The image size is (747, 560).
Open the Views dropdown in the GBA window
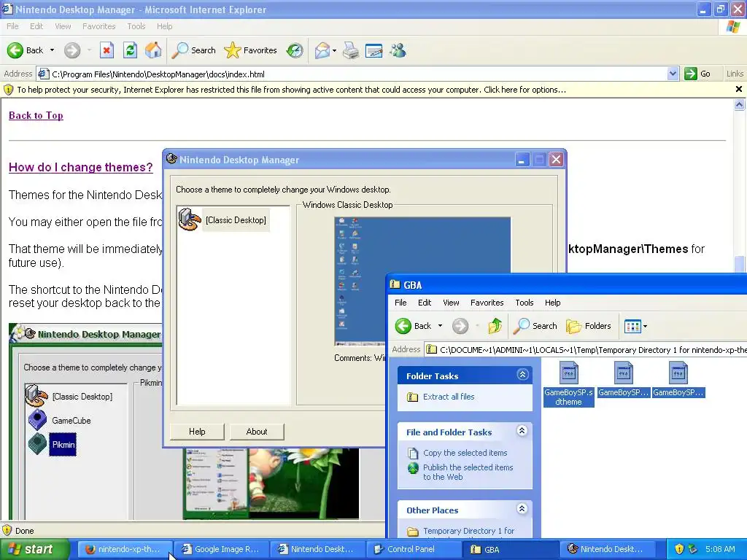pos(645,326)
